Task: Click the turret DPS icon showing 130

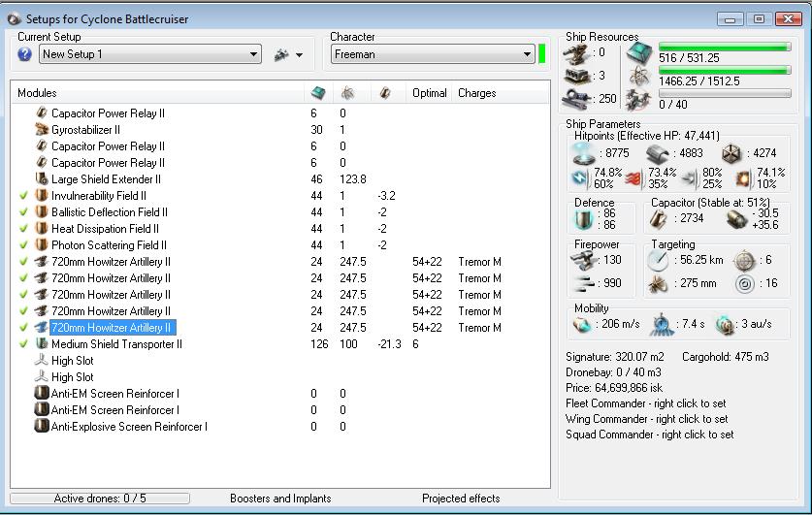Action: click(x=583, y=260)
